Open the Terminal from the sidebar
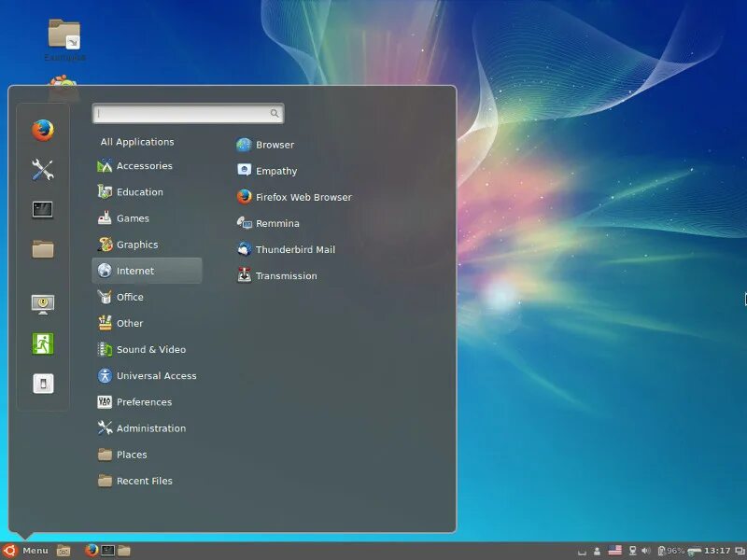Viewport: 747px width, 560px height. 41,210
